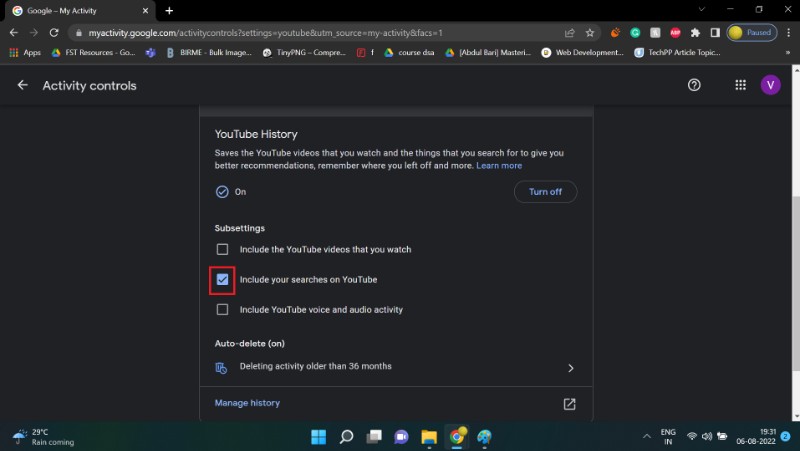
Task: Click the browser forward arrow
Action: (x=34, y=33)
